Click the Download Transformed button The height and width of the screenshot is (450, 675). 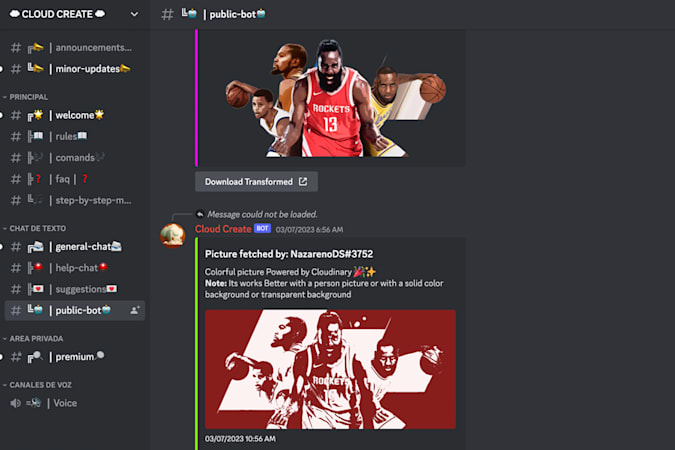tap(257, 182)
